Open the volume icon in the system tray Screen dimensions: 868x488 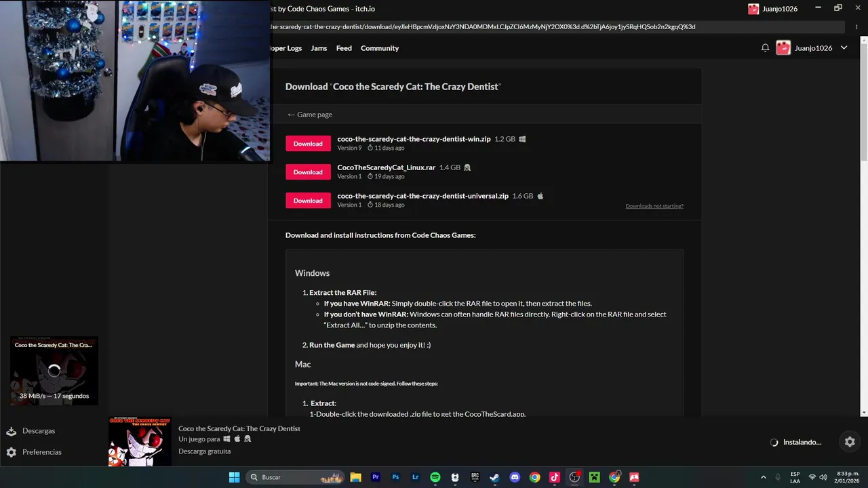coord(823,477)
